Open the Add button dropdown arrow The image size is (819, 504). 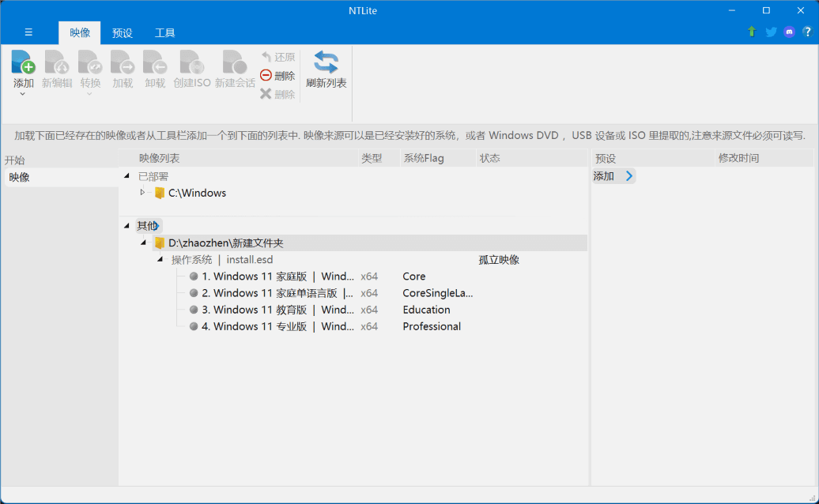[23, 94]
